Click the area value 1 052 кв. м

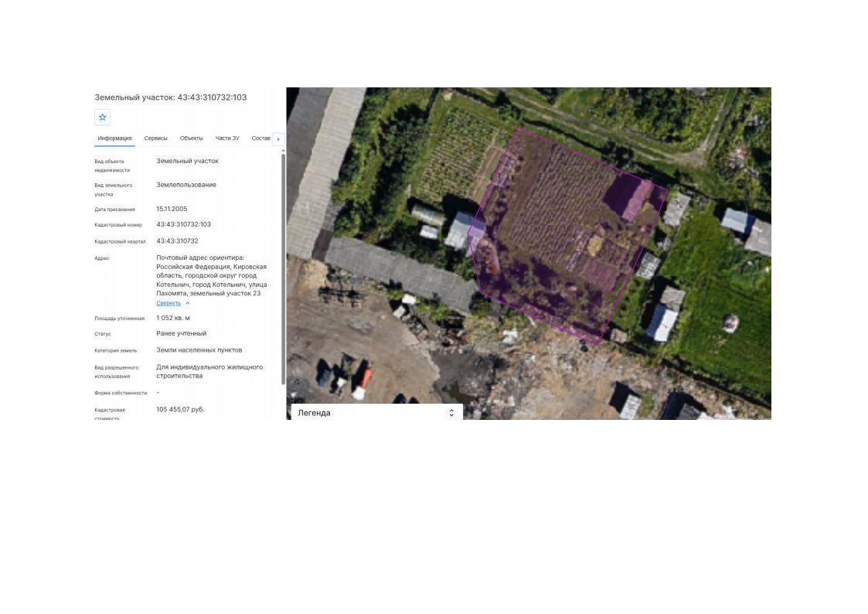coord(172,319)
